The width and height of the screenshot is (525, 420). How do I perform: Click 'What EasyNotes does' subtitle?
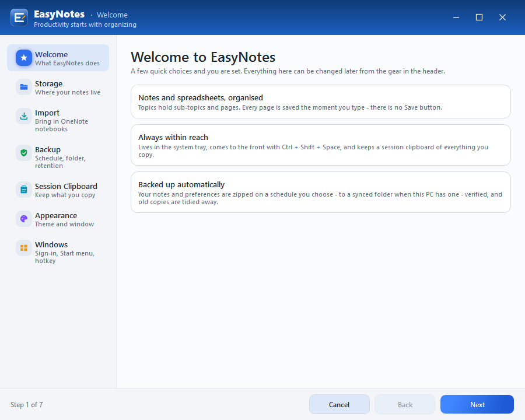[x=67, y=63]
